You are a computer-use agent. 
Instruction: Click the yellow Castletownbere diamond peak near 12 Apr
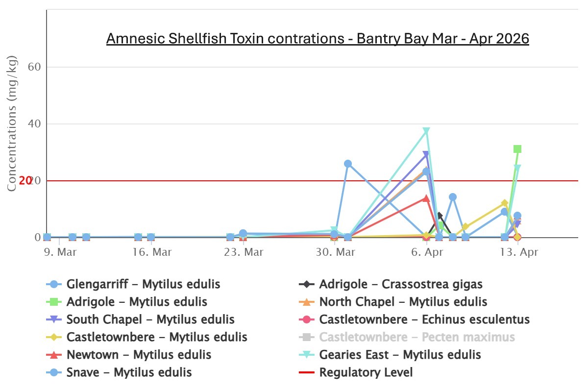click(x=505, y=203)
